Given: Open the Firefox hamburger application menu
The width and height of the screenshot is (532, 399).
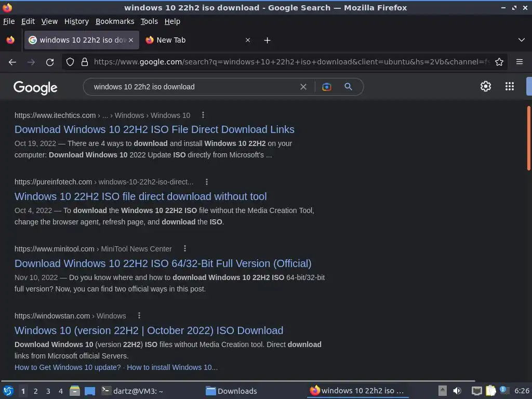Looking at the screenshot, I should [520, 62].
